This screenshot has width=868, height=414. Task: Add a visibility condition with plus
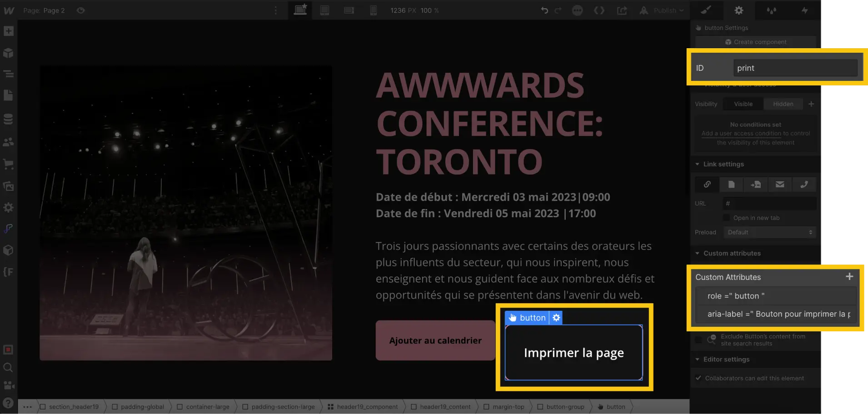pyautogui.click(x=811, y=104)
